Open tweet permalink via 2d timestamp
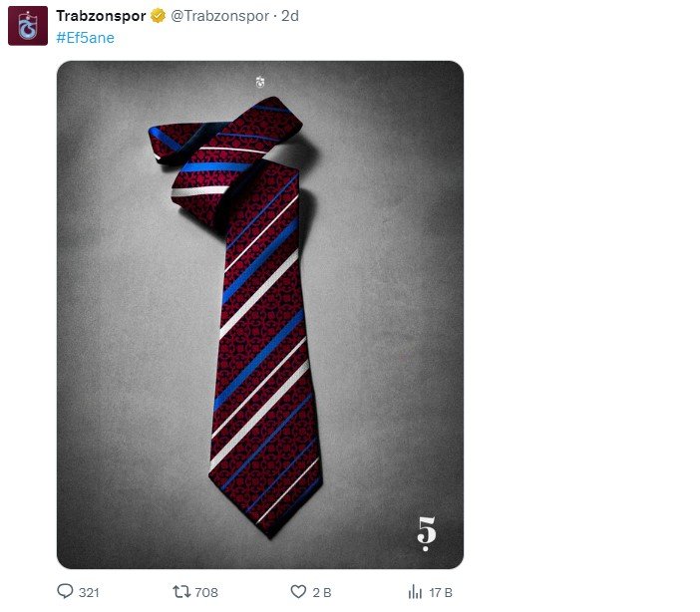 pos(290,17)
